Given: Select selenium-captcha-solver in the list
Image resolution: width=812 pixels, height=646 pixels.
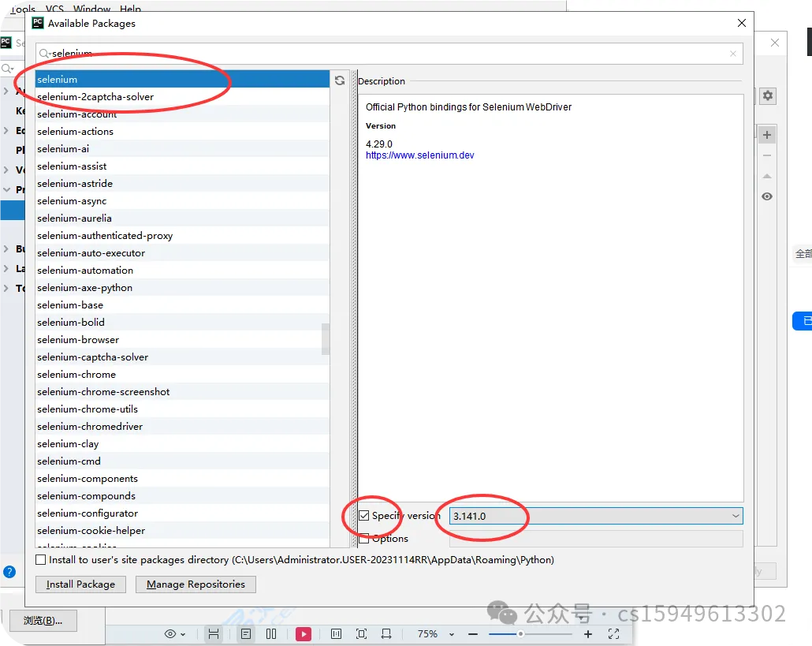Looking at the screenshot, I should pyautogui.click(x=182, y=357).
